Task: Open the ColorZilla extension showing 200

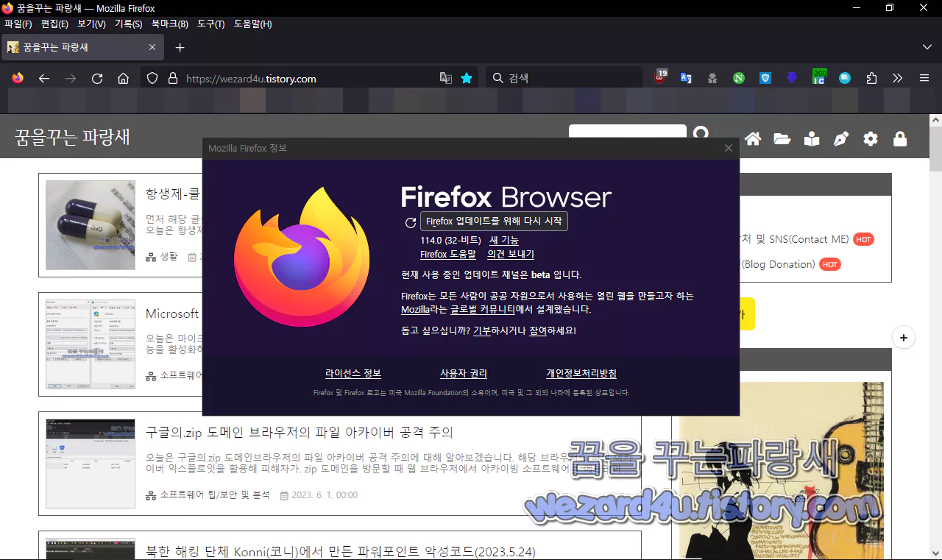Action: click(818, 77)
